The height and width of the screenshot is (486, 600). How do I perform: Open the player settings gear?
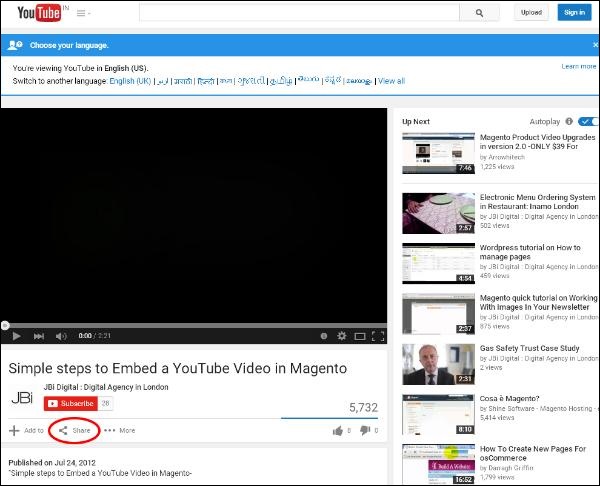(341, 336)
